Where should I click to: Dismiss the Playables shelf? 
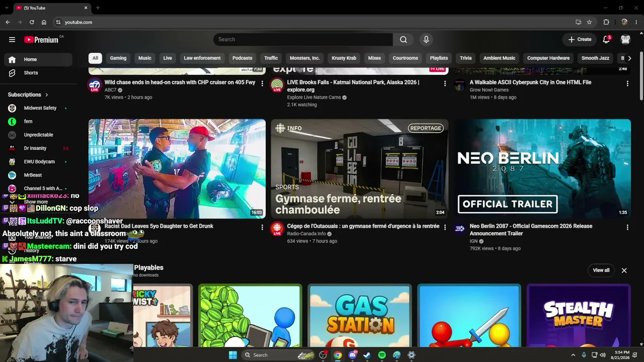[624, 270]
